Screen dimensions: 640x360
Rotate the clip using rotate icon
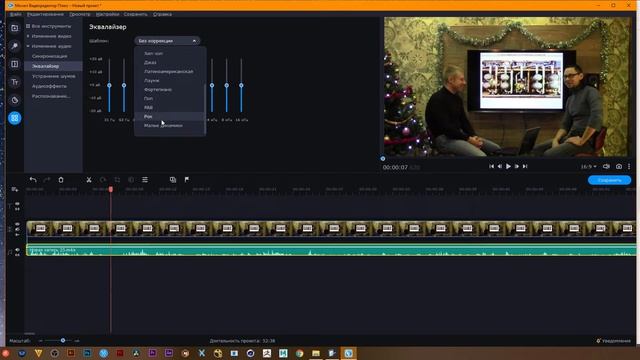click(103, 180)
